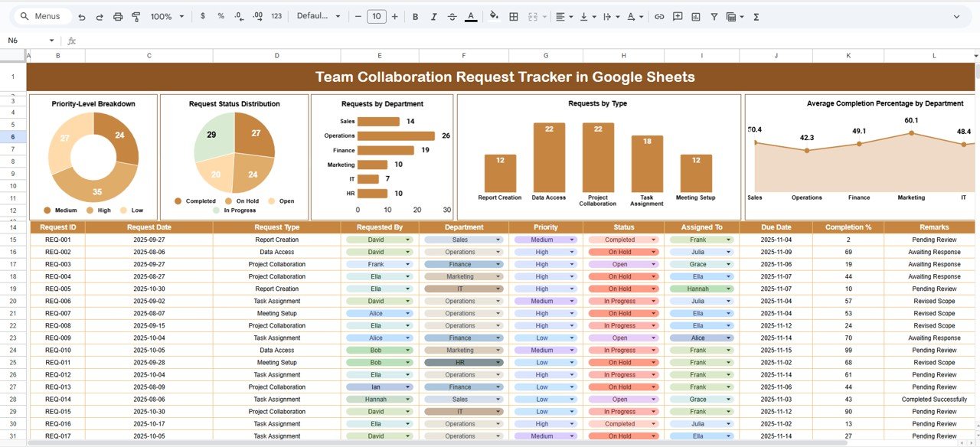Format as currency with the dollar button
This screenshot has height=447, width=980.
(x=203, y=16)
